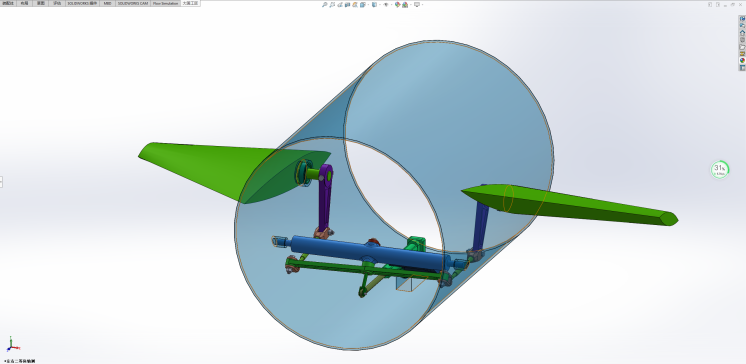This screenshot has width=746, height=364.
Task: Expand the Apply Scene dropdown arrow
Action: 411,5
